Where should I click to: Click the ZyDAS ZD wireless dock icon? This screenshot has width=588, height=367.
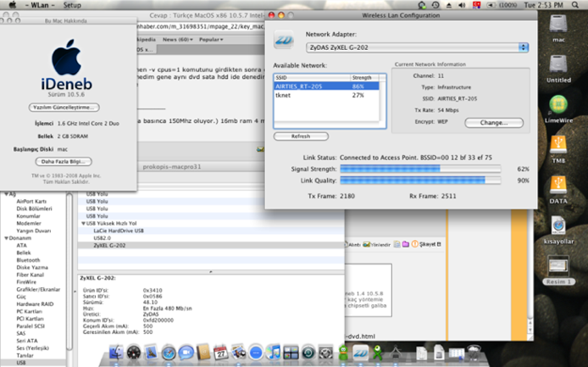point(360,352)
